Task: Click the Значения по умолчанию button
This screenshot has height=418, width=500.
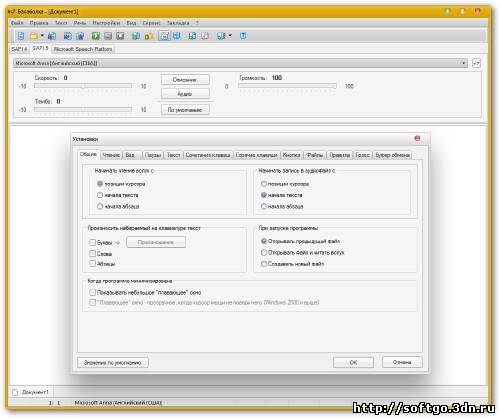Action: tap(113, 362)
